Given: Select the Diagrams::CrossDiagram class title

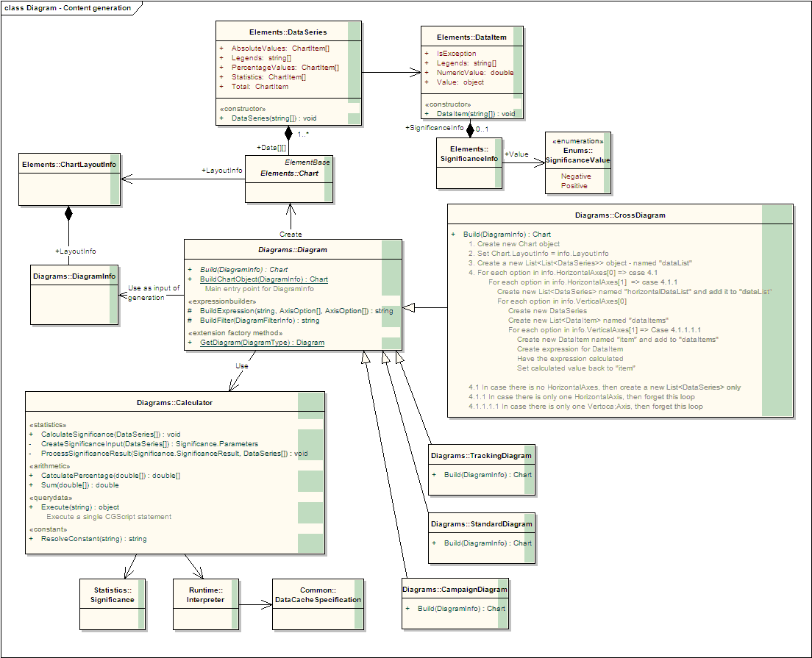Looking at the screenshot, I should click(x=619, y=216).
